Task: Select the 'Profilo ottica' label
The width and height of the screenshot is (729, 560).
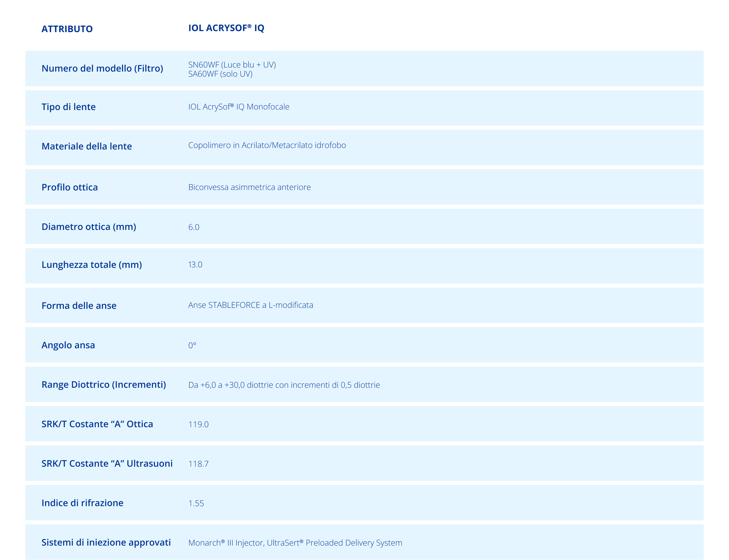Action: (70, 187)
